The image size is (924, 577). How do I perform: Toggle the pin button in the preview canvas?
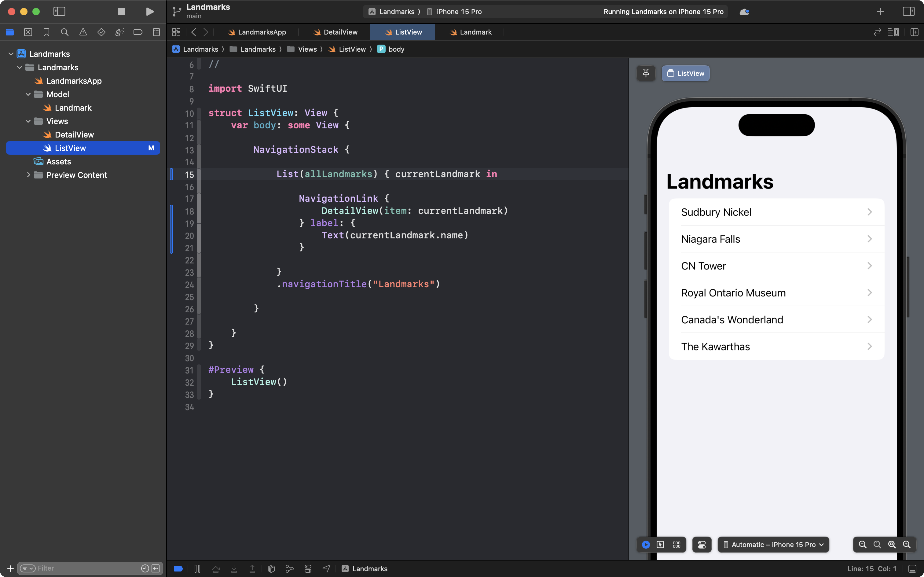coord(646,73)
